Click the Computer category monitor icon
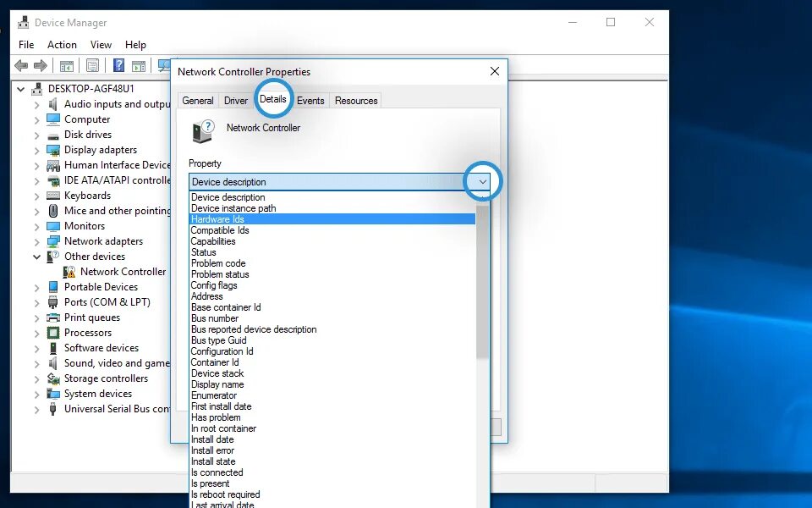812x508 pixels. coord(52,119)
